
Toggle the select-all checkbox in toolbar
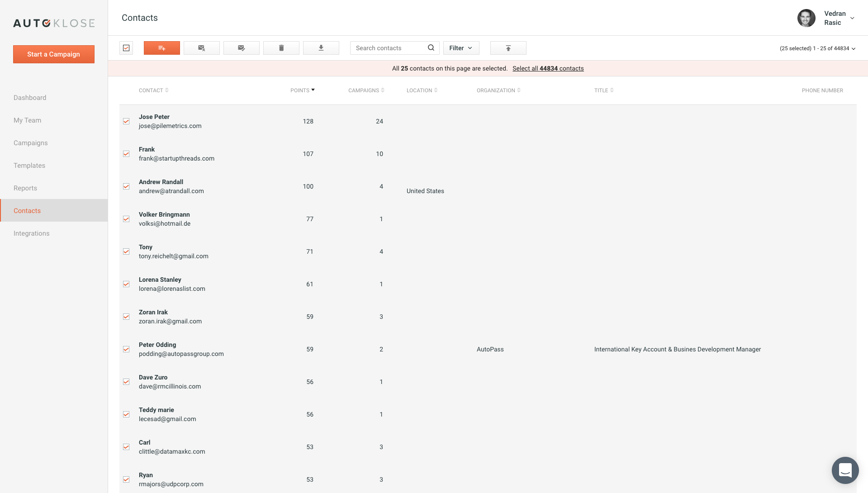pyautogui.click(x=126, y=48)
